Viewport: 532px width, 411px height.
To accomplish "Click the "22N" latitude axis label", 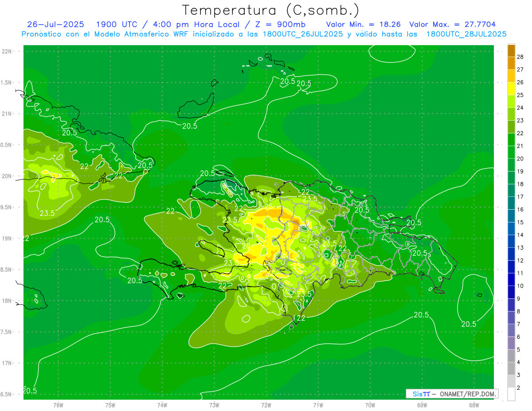I will tap(7, 51).
